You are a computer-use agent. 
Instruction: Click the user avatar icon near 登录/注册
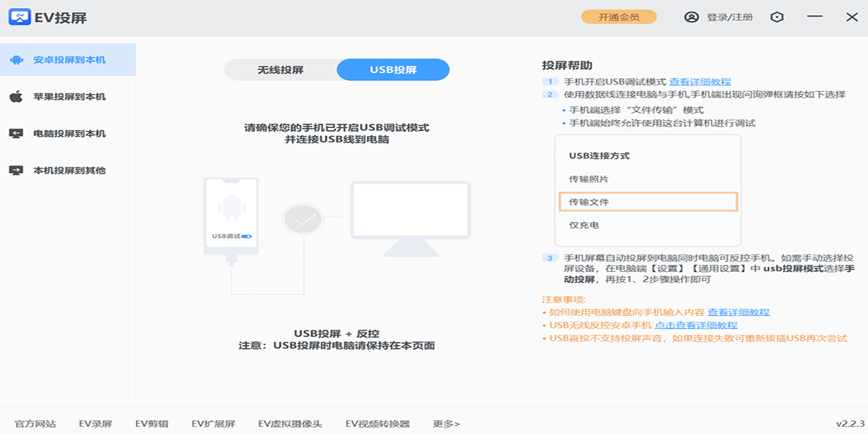[x=692, y=17]
